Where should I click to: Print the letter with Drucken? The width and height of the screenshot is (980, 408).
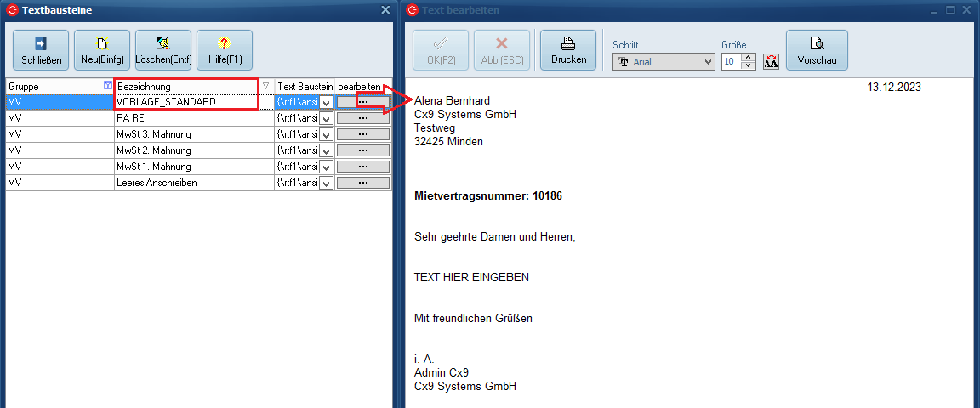pyautogui.click(x=568, y=50)
